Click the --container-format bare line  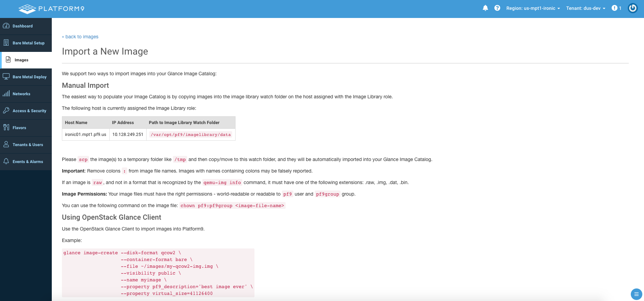click(x=157, y=260)
